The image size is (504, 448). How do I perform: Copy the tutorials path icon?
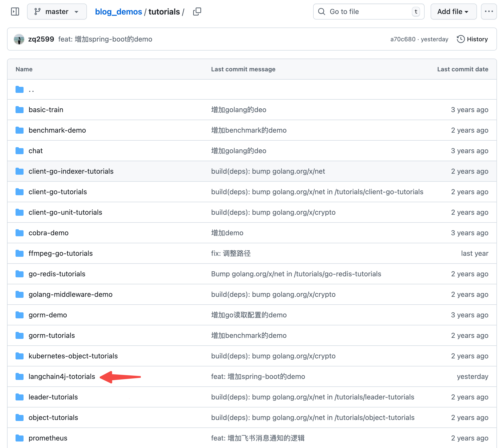[x=197, y=12]
